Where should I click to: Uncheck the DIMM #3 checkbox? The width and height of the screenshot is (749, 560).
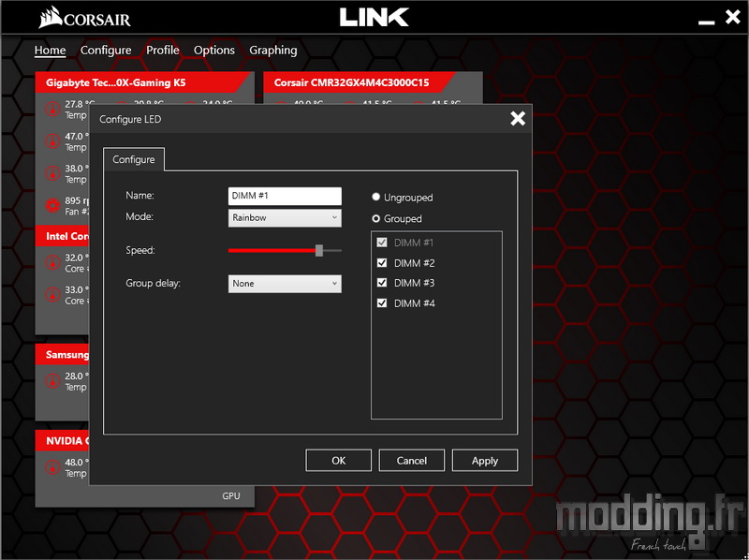point(382,283)
